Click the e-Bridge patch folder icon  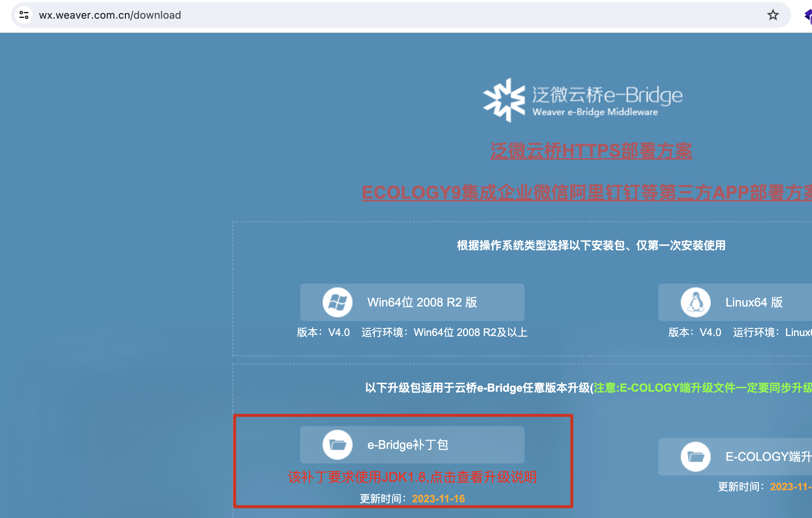(x=337, y=445)
